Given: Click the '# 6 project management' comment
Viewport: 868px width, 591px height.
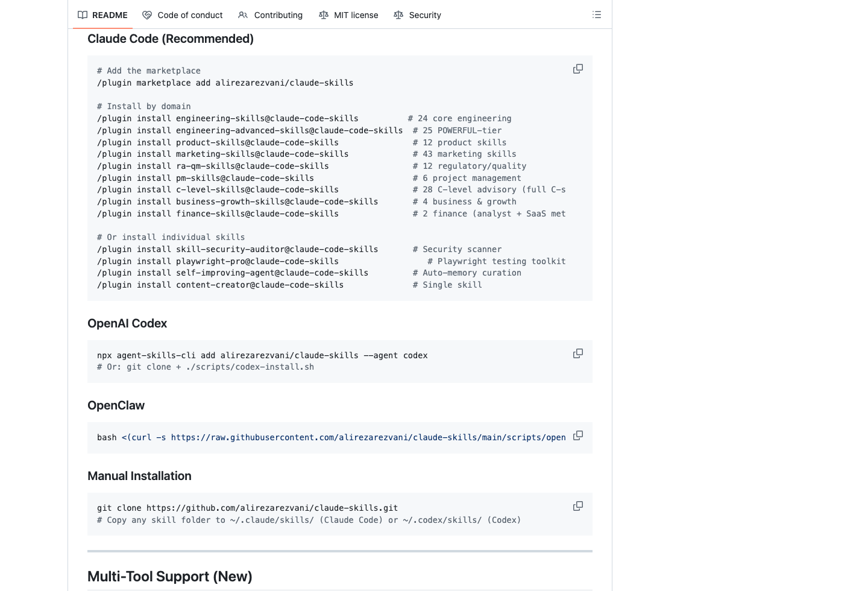Looking at the screenshot, I should (467, 178).
